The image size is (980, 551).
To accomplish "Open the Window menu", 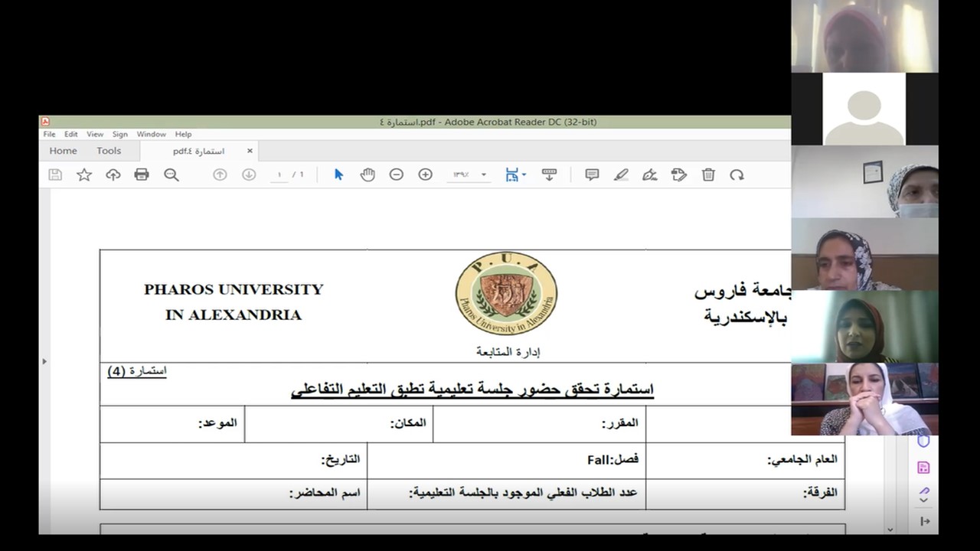I will click(x=152, y=134).
